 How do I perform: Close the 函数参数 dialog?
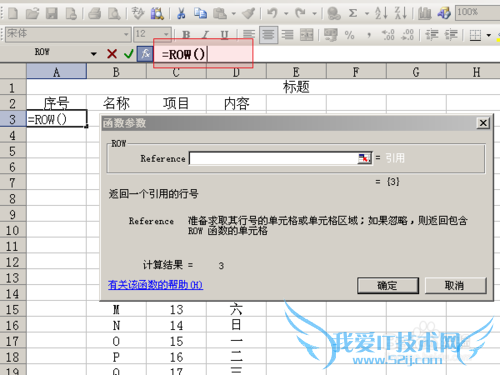[483, 123]
